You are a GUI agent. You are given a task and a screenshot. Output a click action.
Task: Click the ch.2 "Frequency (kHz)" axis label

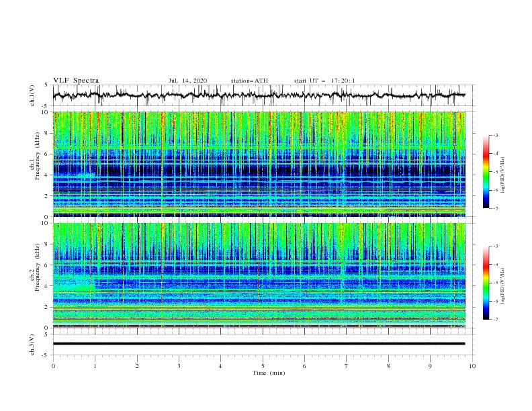(38, 267)
